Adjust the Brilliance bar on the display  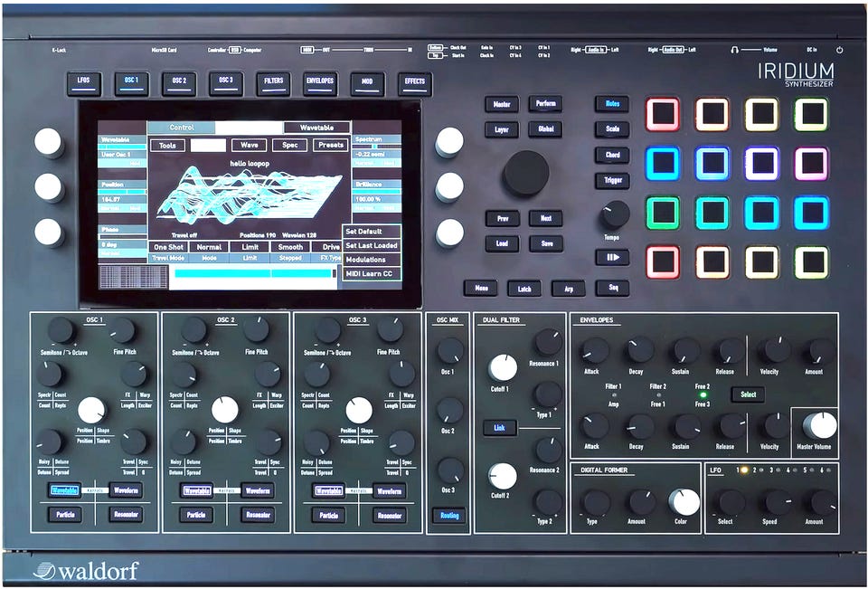pos(376,191)
